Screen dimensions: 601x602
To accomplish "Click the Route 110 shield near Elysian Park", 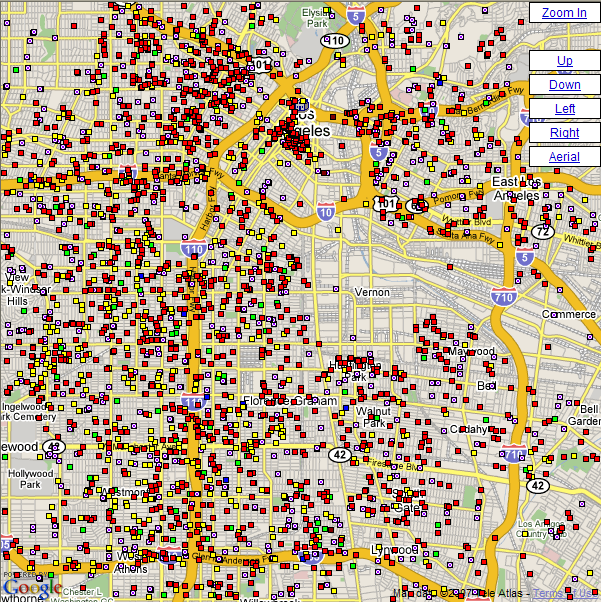I will (x=335, y=40).
